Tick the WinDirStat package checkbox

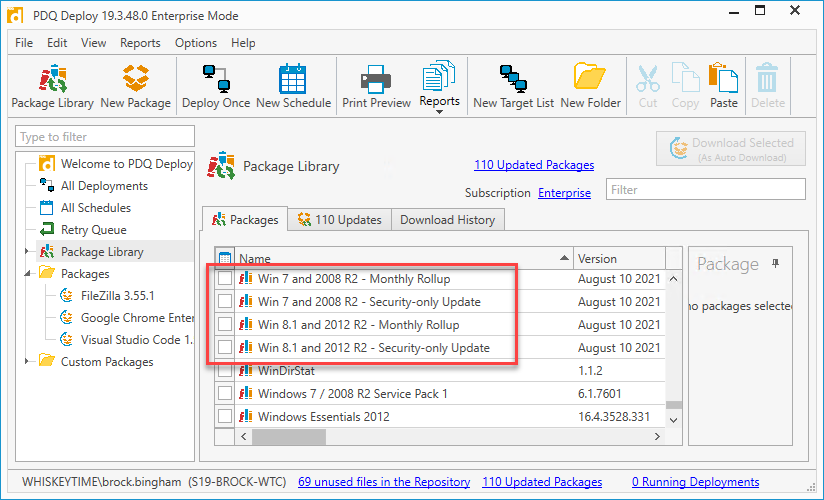click(x=225, y=371)
